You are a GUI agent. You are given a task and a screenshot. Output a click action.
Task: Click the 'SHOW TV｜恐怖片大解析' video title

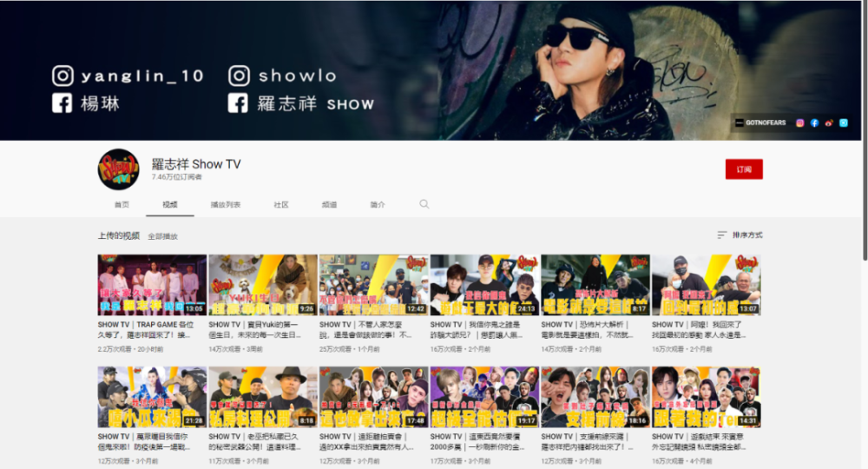pyautogui.click(x=588, y=330)
